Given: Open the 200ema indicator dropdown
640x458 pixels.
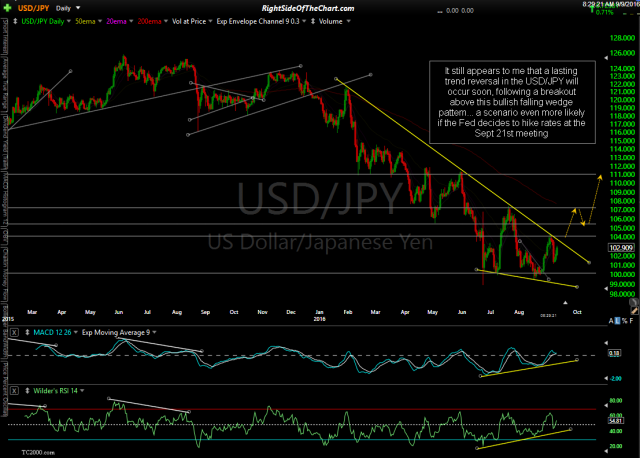Looking at the screenshot, I should (x=166, y=21).
